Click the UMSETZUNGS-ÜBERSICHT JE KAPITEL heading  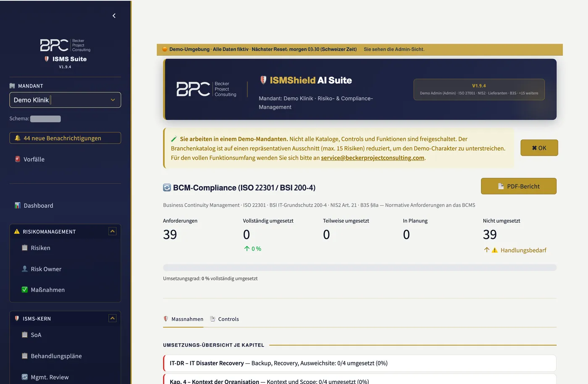pos(213,345)
